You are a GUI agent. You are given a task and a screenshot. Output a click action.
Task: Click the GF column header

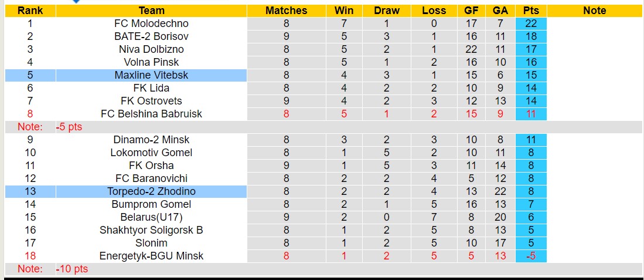[471, 11]
